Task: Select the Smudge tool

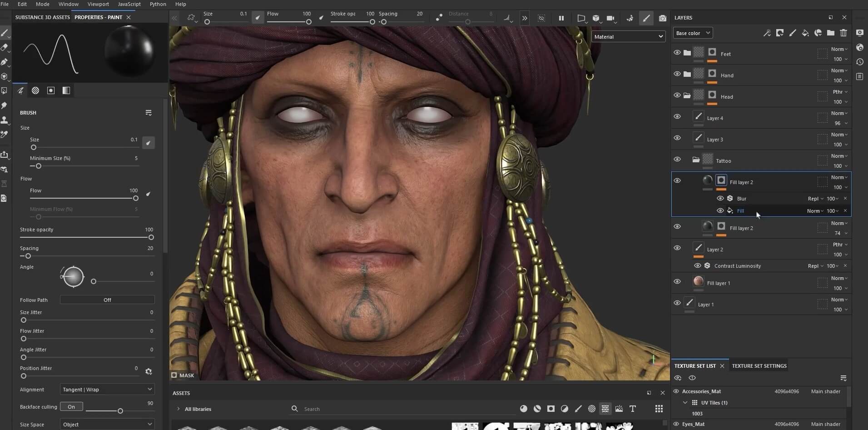Action: (x=5, y=105)
